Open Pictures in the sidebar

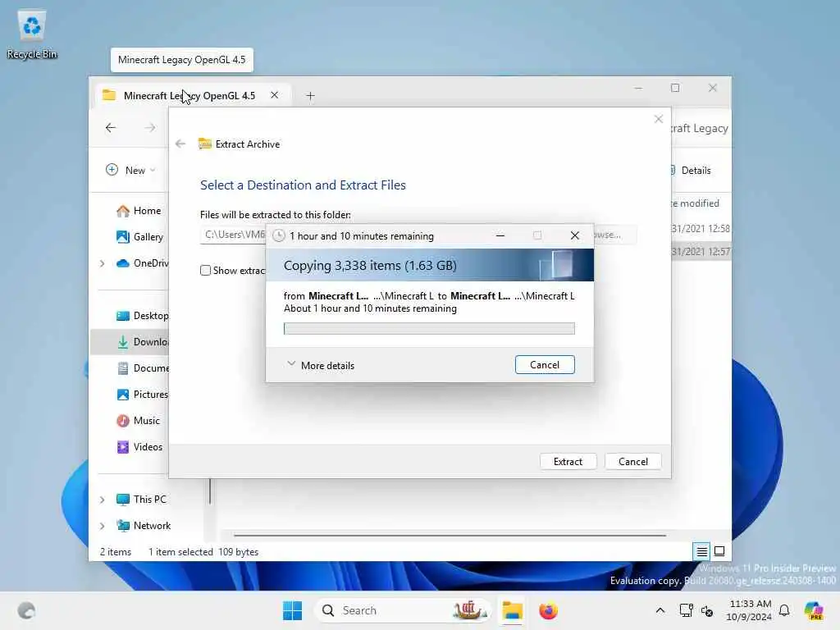click(x=143, y=395)
